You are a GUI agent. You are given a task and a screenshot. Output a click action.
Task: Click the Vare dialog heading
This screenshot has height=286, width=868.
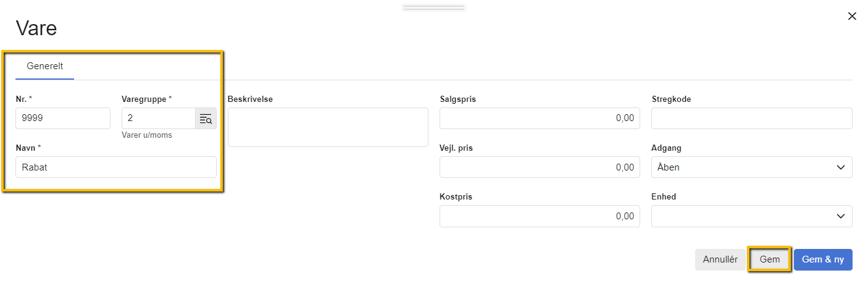click(36, 28)
